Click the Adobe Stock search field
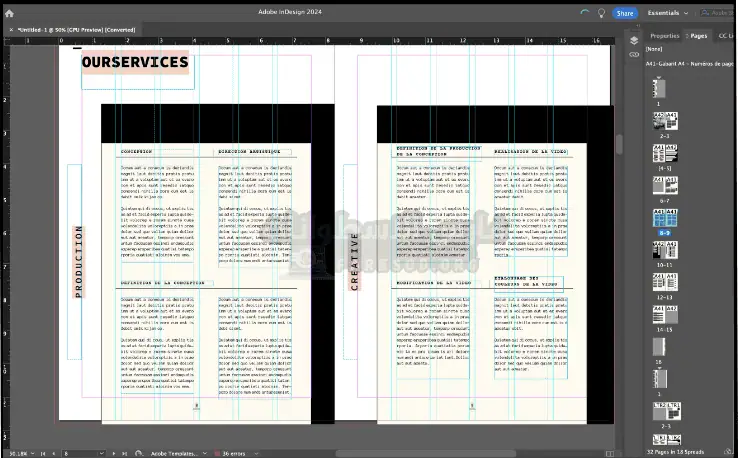The height and width of the screenshot is (458, 738). (713, 13)
